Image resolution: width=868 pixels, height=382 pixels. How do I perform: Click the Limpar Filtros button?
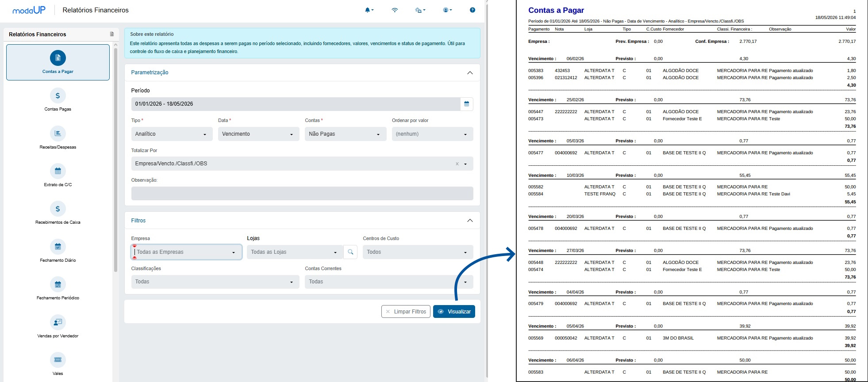click(406, 312)
